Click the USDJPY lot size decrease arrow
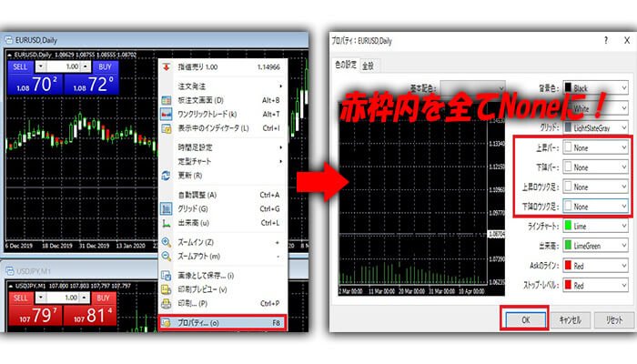The image size is (637, 364). tap(41, 298)
